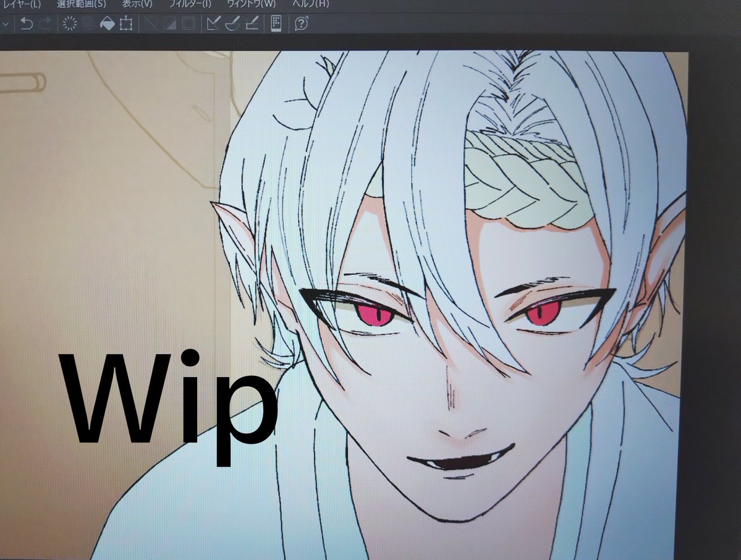The height and width of the screenshot is (560, 741).
Task: Click the Scale/Rotate transform icon
Action: click(x=125, y=23)
